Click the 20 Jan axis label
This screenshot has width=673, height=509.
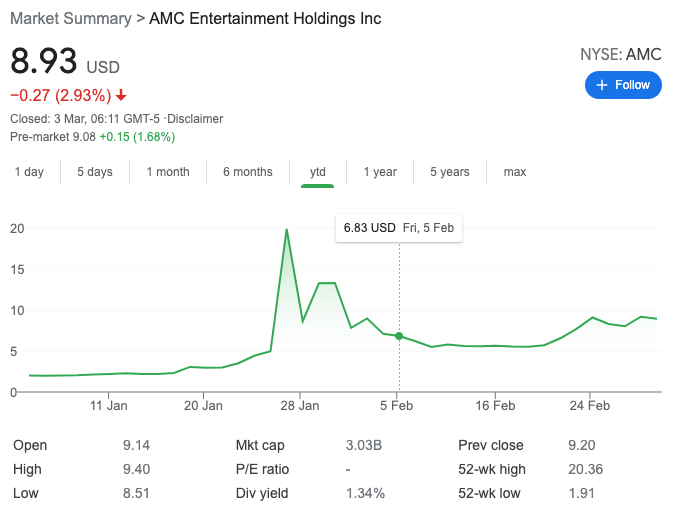[203, 406]
